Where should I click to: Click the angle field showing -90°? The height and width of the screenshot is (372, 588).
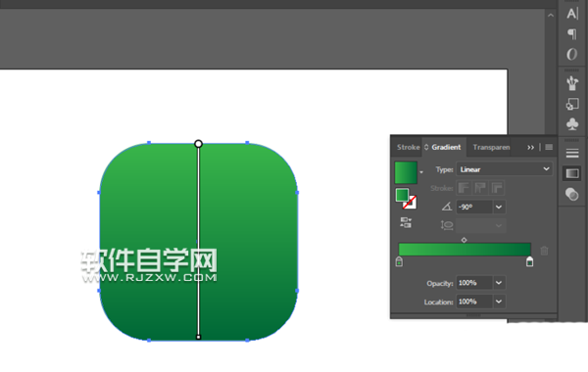point(474,207)
